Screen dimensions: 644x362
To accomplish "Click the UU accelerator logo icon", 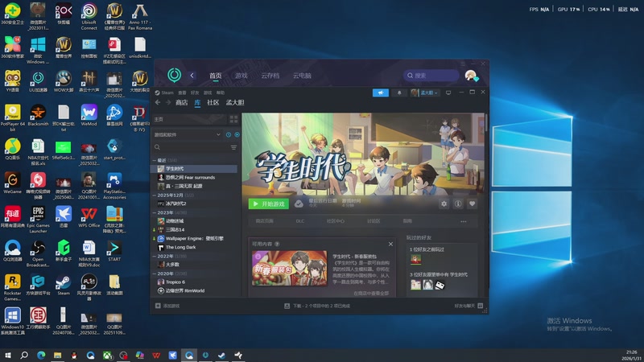I will [x=174, y=75].
